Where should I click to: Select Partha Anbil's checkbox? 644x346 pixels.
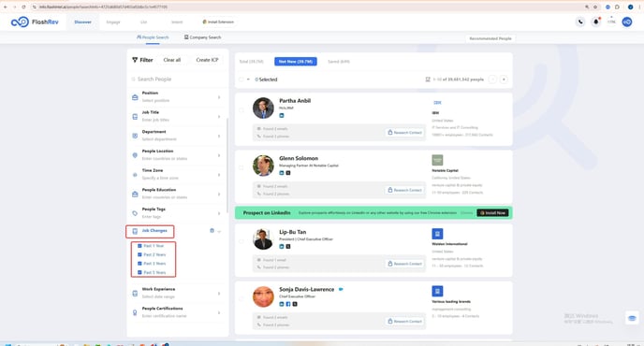241,110
